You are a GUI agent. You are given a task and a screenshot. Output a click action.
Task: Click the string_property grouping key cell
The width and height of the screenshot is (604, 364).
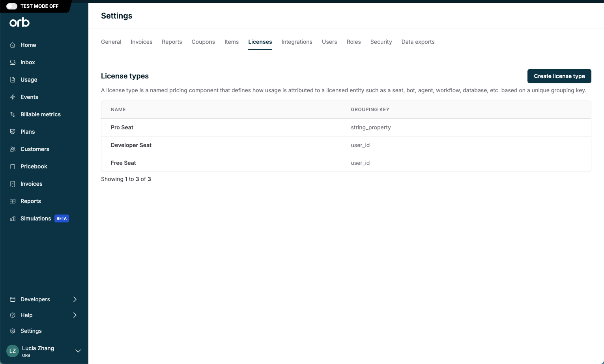pyautogui.click(x=371, y=127)
